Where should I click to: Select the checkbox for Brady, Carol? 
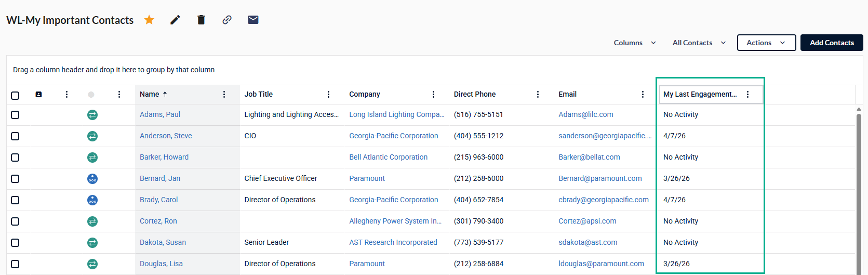[x=15, y=200]
